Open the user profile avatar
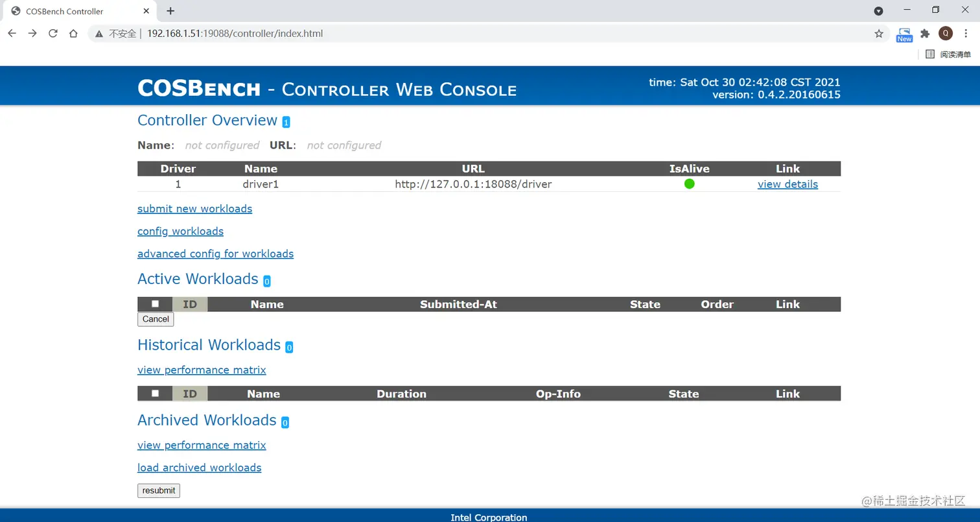 946,33
